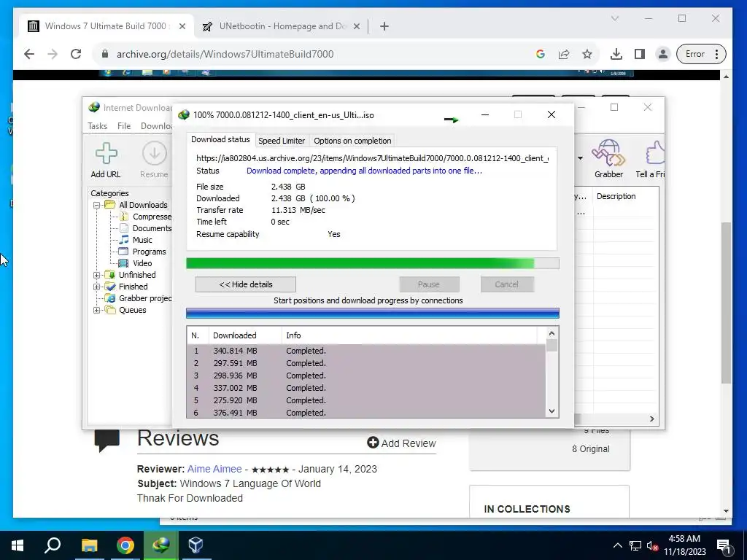Show hidden system tray icons
Screen dimensions: 747x560
(617, 545)
